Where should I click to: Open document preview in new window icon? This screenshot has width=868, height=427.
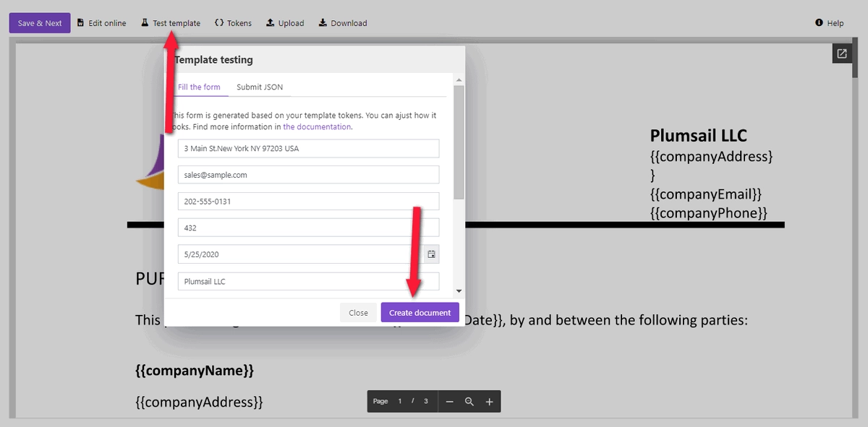[x=842, y=53]
